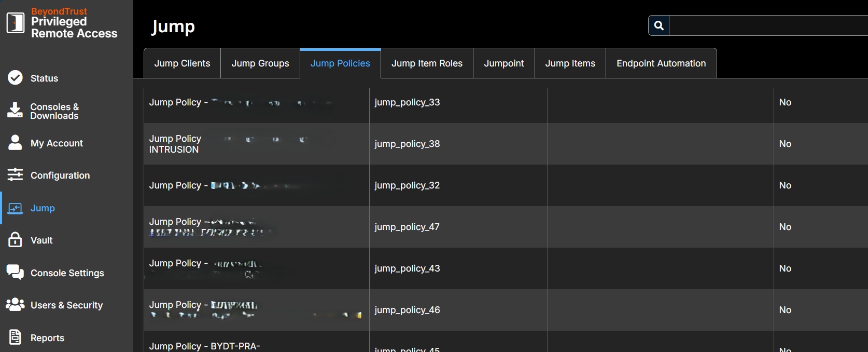Click the No value in jump_policy_33 row
Image resolution: width=868 pixels, height=352 pixels.
(785, 102)
